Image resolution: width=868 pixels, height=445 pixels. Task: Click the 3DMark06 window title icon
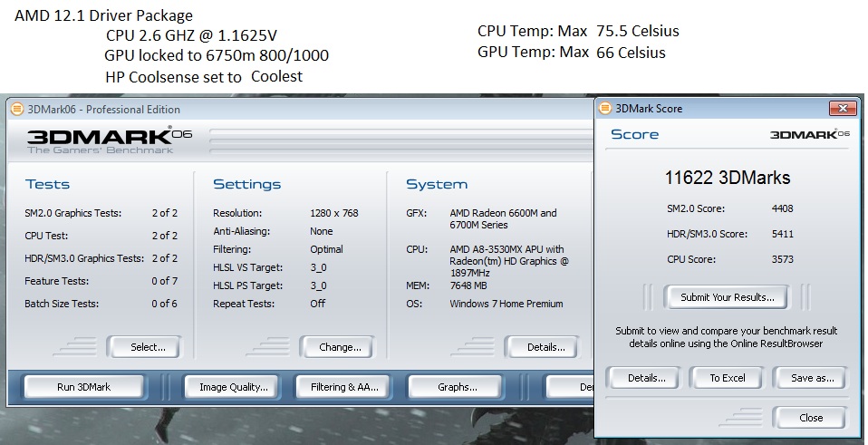click(18, 109)
